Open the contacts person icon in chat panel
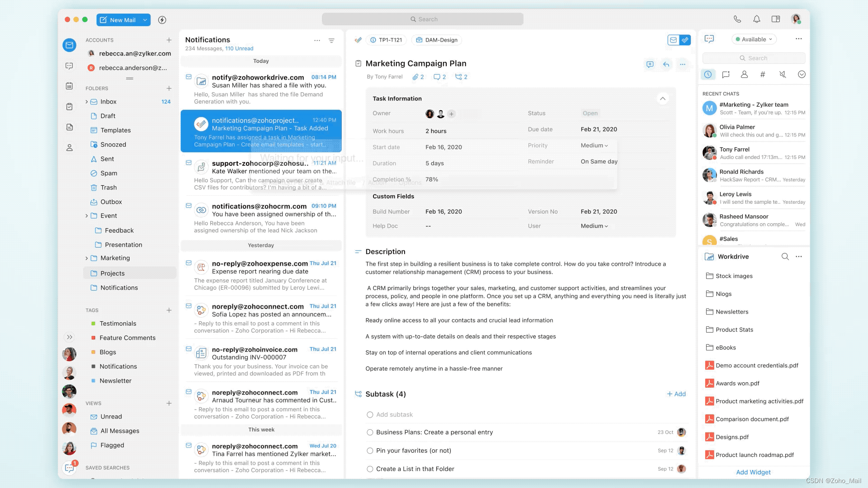 click(x=744, y=75)
